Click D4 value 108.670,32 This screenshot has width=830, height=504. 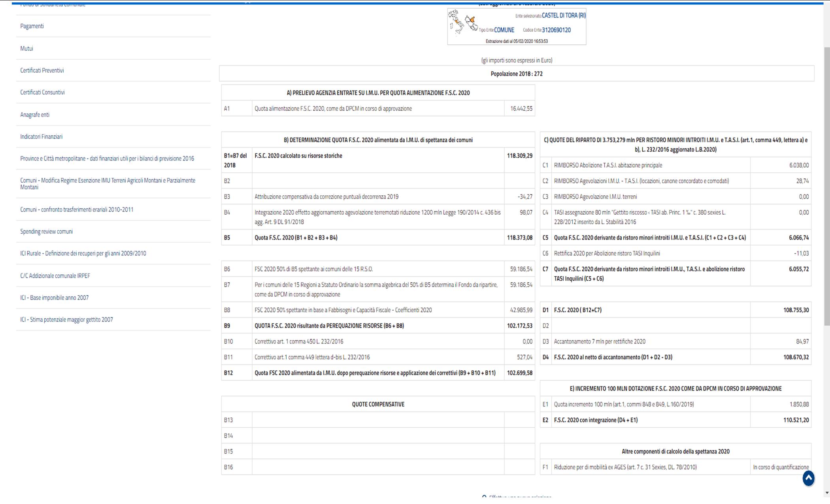pos(796,357)
